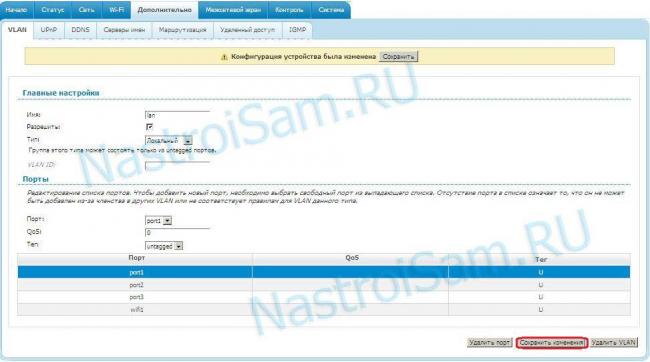This screenshot has height=362, width=650.
Task: Click the Удалить VLAN button
Action: pos(614,343)
